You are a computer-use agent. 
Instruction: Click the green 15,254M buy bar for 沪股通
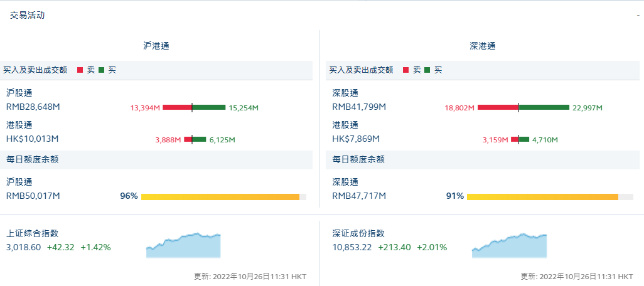click(208, 107)
